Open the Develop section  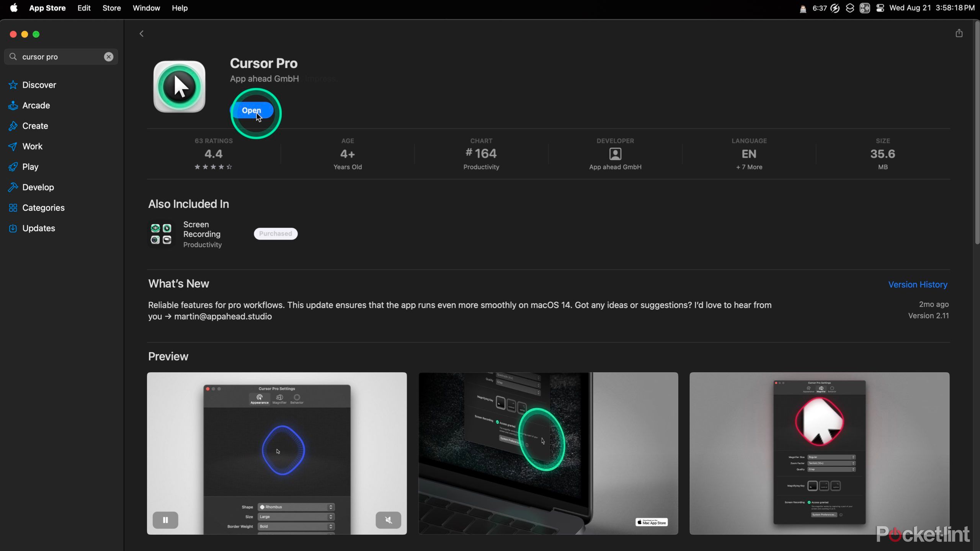point(38,187)
